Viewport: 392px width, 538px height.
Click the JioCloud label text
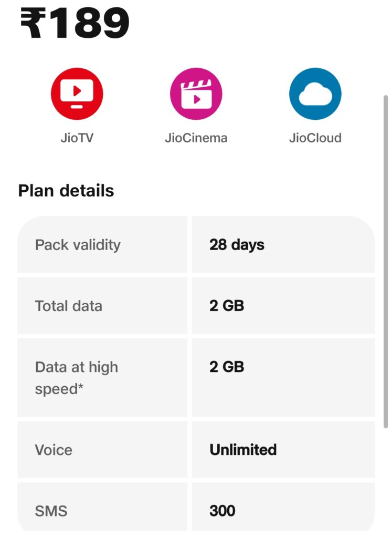[x=315, y=138]
